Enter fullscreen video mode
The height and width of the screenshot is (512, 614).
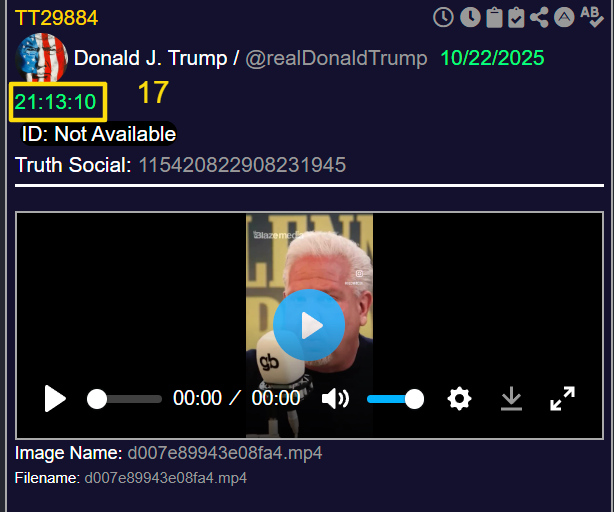(x=563, y=399)
